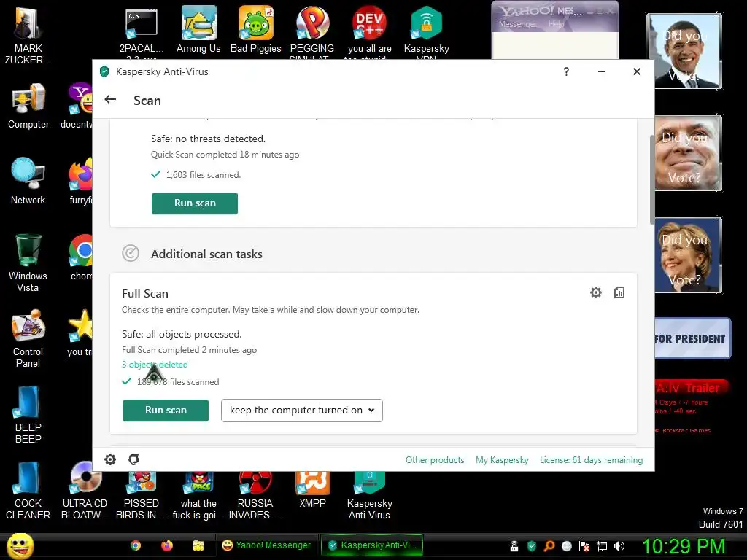
Task: Open COCK CLEANER desktop icon
Action: coord(28,491)
